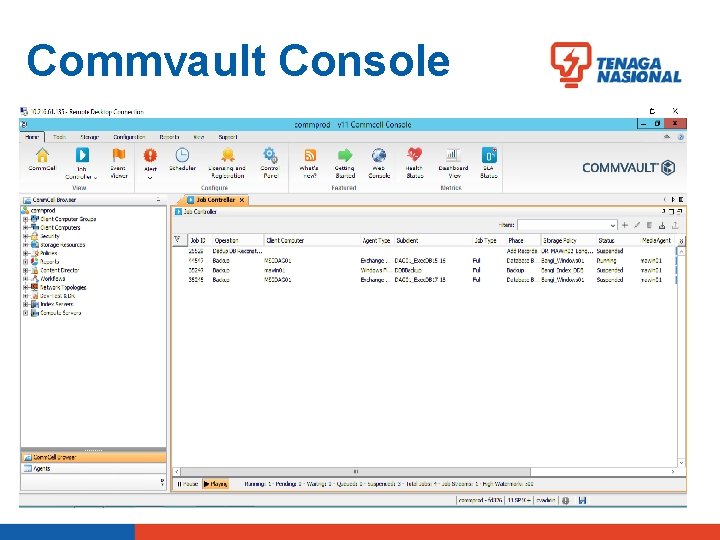This screenshot has width=720, height=540.
Task: Click the Playing button
Action: (x=215, y=484)
